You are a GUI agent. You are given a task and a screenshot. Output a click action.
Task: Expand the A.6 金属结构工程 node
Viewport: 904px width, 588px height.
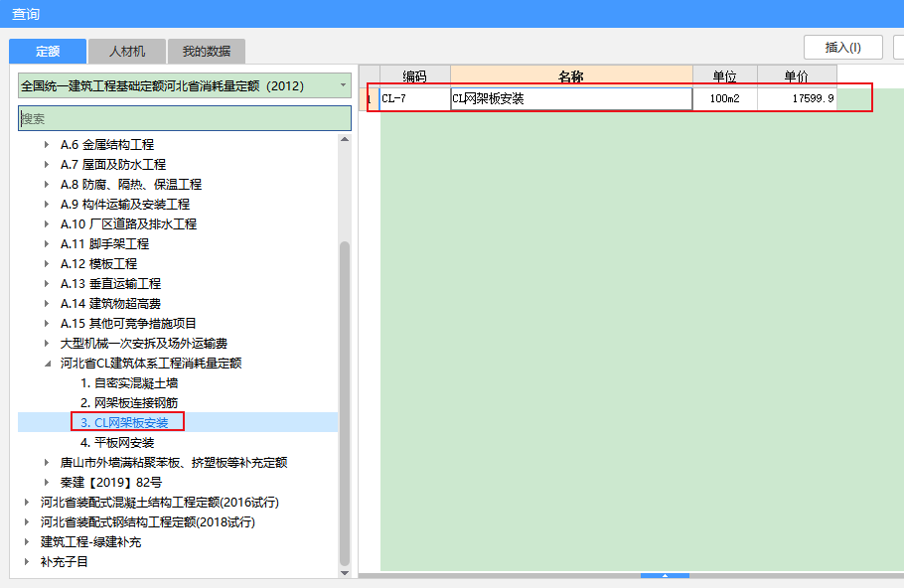coord(47,145)
